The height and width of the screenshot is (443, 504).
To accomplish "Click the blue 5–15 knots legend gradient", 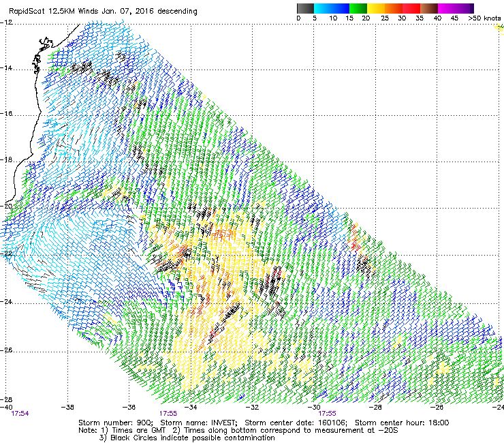I will coord(332,8).
